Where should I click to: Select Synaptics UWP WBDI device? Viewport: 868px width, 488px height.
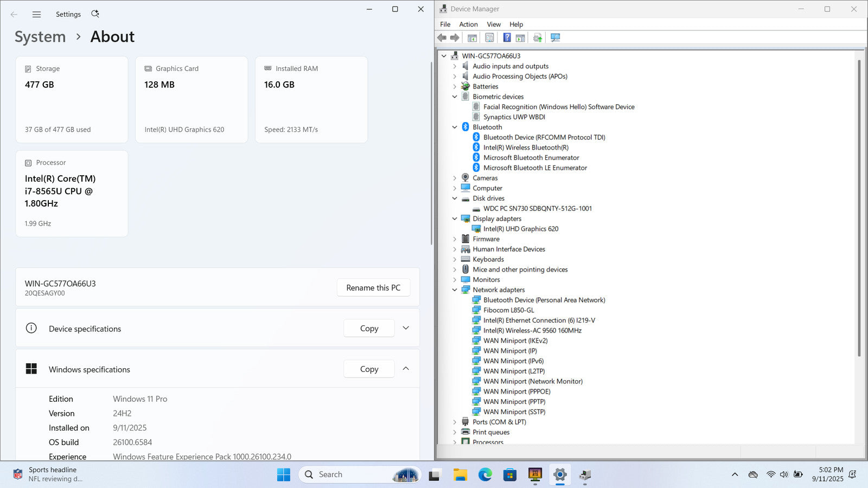click(514, 117)
